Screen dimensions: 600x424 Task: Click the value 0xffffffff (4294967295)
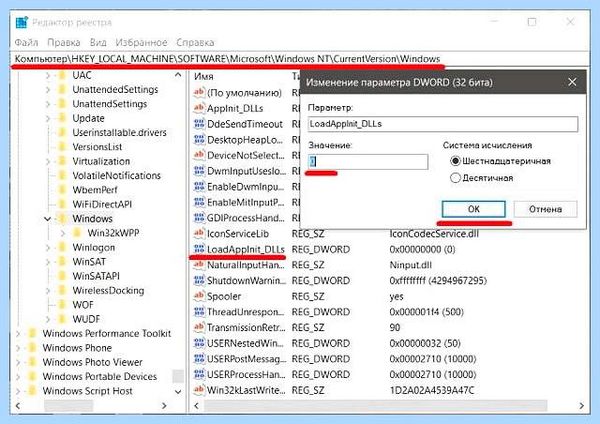[438, 280]
